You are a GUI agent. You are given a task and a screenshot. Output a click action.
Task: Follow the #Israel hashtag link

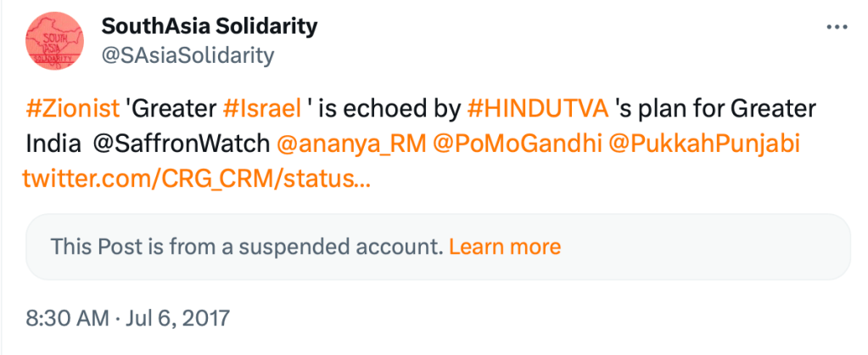click(262, 109)
